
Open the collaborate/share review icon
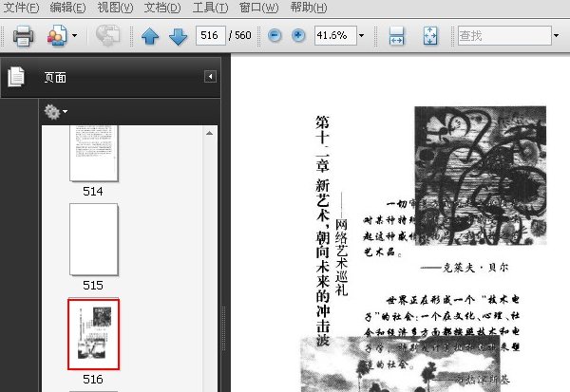[x=57, y=35]
